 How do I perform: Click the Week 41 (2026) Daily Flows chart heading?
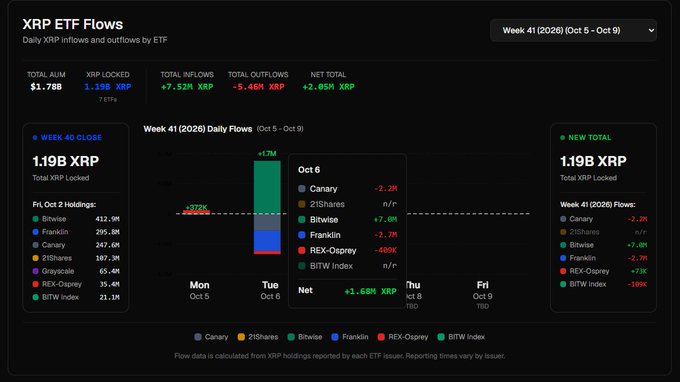pos(198,129)
